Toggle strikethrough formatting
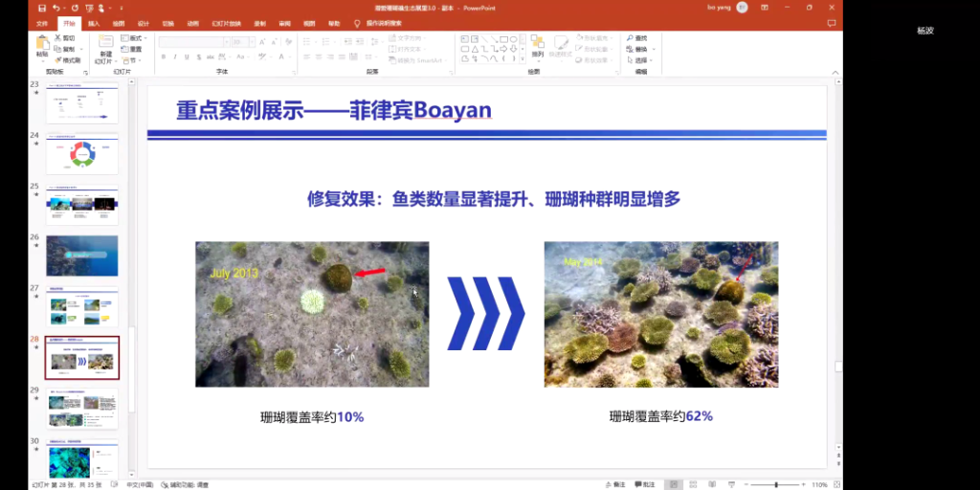This screenshot has height=490, width=980. coord(212,56)
